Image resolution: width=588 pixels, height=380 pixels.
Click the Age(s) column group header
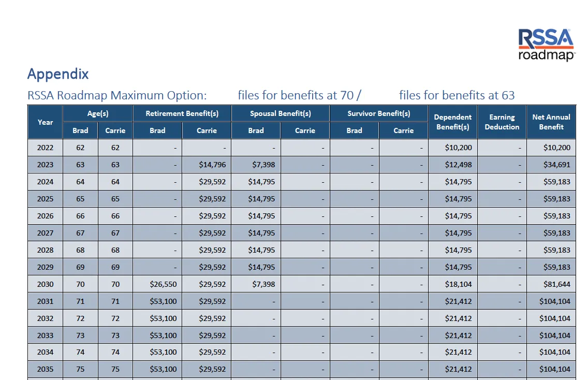tap(98, 113)
